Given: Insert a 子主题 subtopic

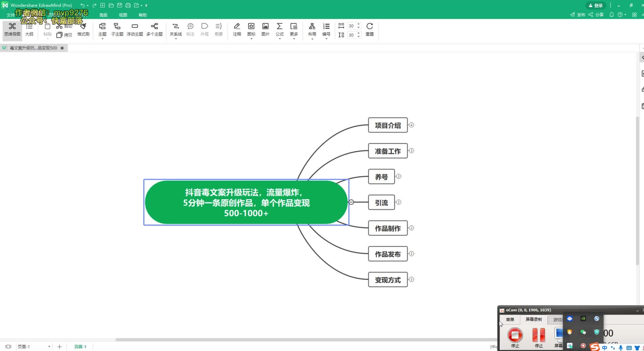Looking at the screenshot, I should [x=117, y=29].
